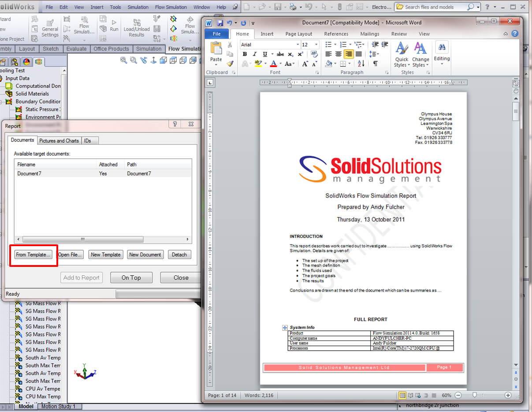Click the Redo icon in Word's title bar
This screenshot has width=532, height=412.
click(243, 23)
